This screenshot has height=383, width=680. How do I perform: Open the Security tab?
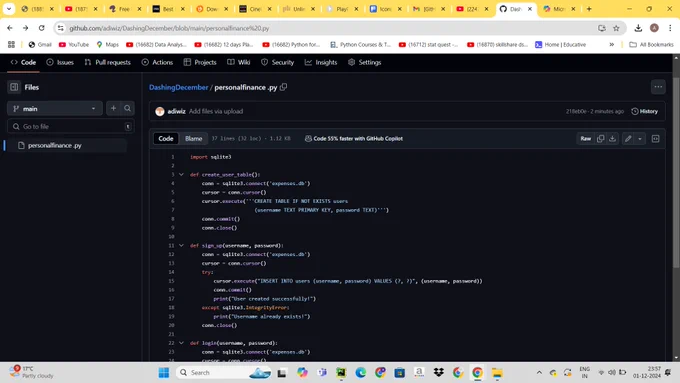(277, 62)
